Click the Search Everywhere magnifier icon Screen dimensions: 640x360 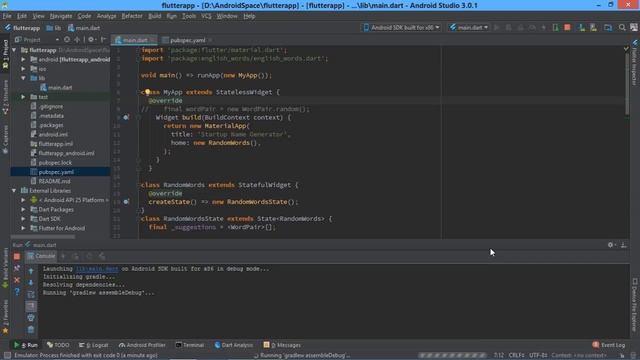point(622,27)
